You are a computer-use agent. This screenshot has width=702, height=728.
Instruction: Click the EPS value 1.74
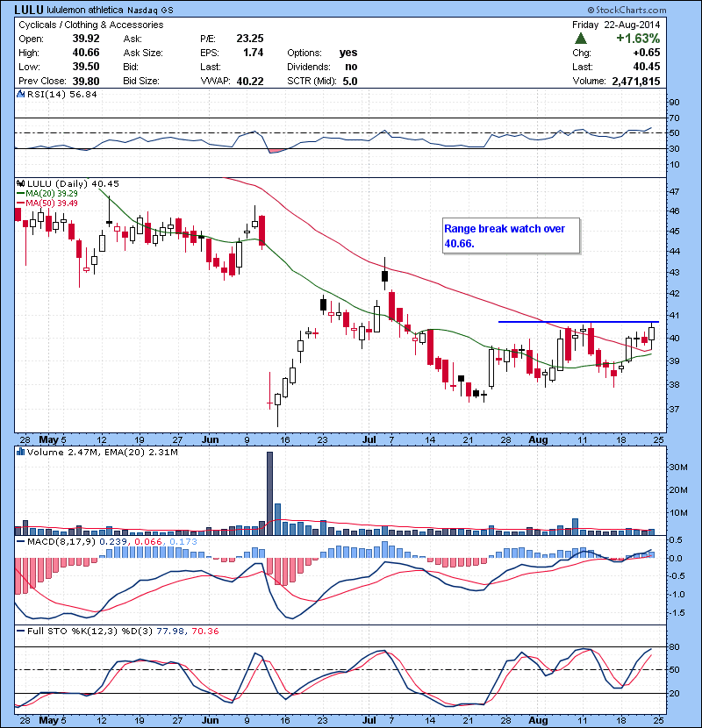click(x=254, y=53)
